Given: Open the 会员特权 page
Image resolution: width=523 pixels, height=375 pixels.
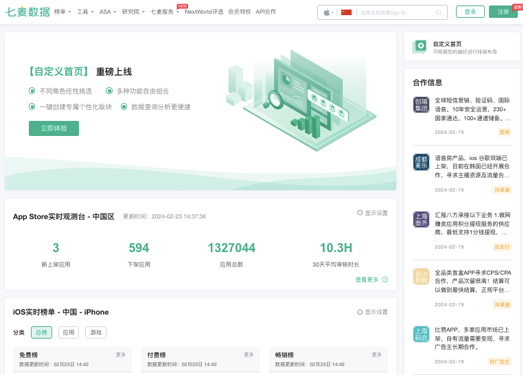Looking at the screenshot, I should (239, 12).
